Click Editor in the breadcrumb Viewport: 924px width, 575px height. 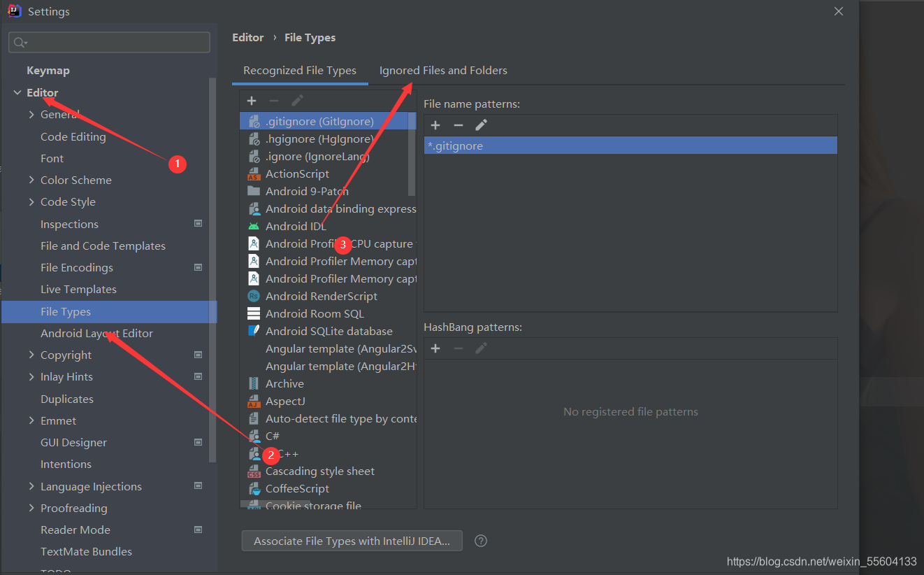[x=248, y=38]
